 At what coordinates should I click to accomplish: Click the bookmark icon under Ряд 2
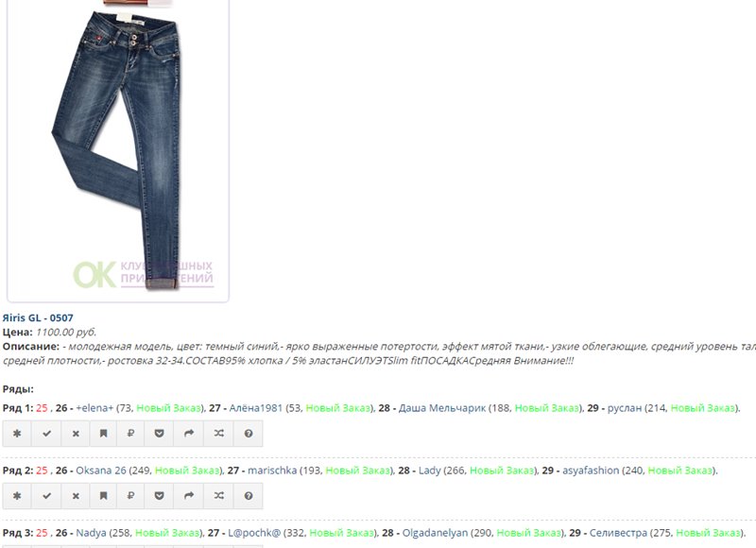tap(104, 495)
